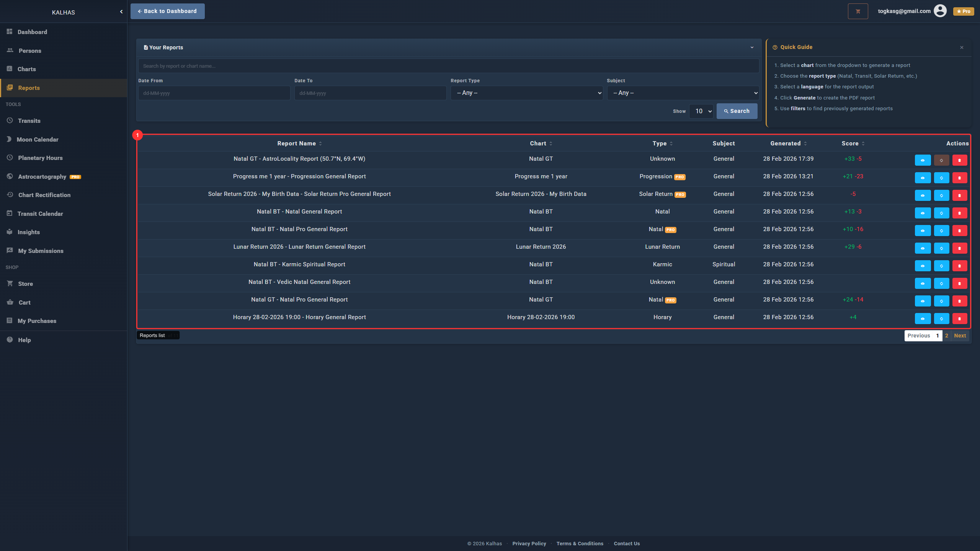
Task: Open the Moon Calendar tool
Action: [x=38, y=139]
